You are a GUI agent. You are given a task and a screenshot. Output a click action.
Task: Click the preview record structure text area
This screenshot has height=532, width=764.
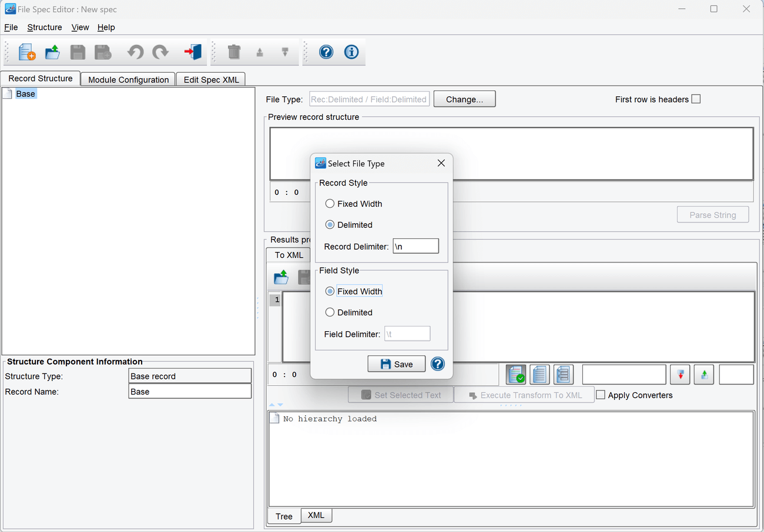[511, 154]
